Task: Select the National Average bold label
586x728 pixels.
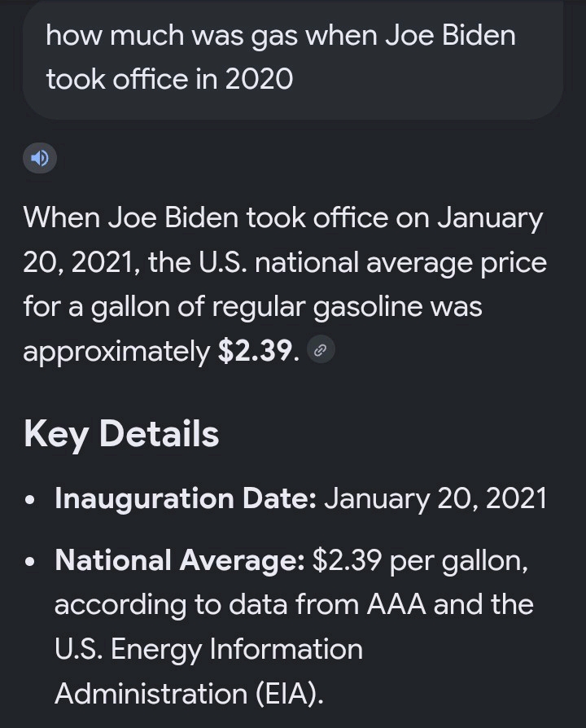Action: click(180, 560)
